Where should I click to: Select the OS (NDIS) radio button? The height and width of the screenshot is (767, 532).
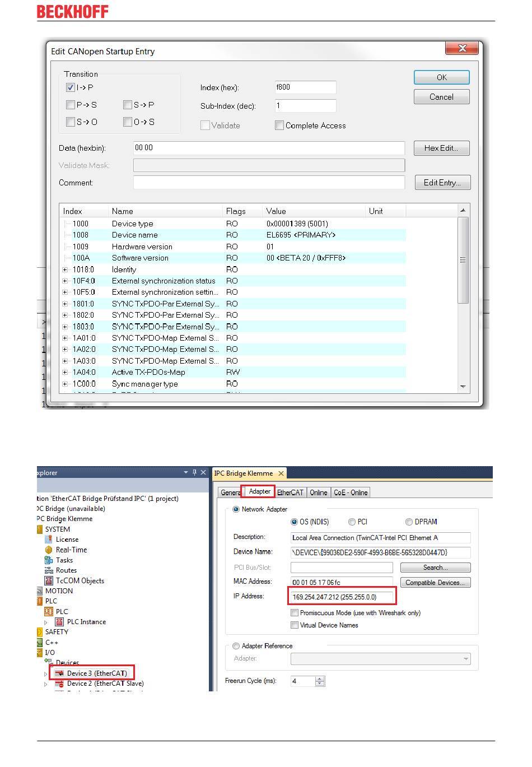295,522
